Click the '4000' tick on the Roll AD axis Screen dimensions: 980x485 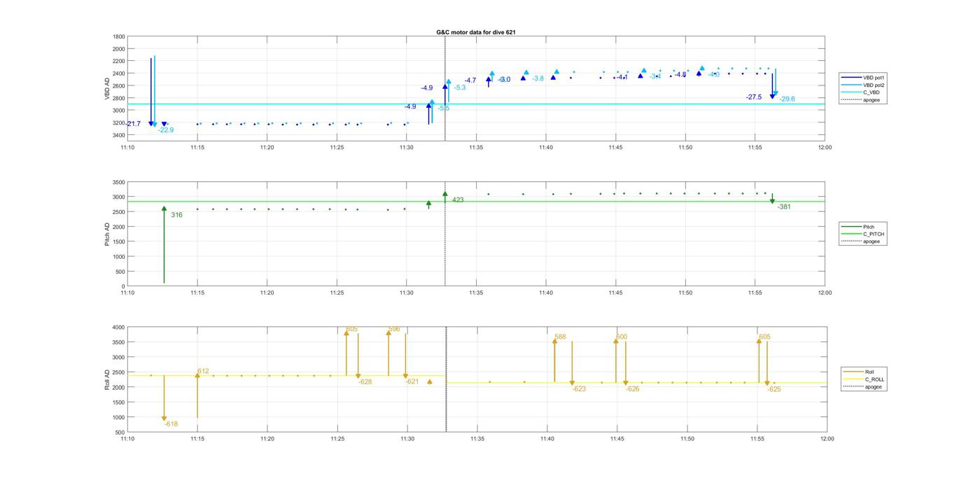119,328
